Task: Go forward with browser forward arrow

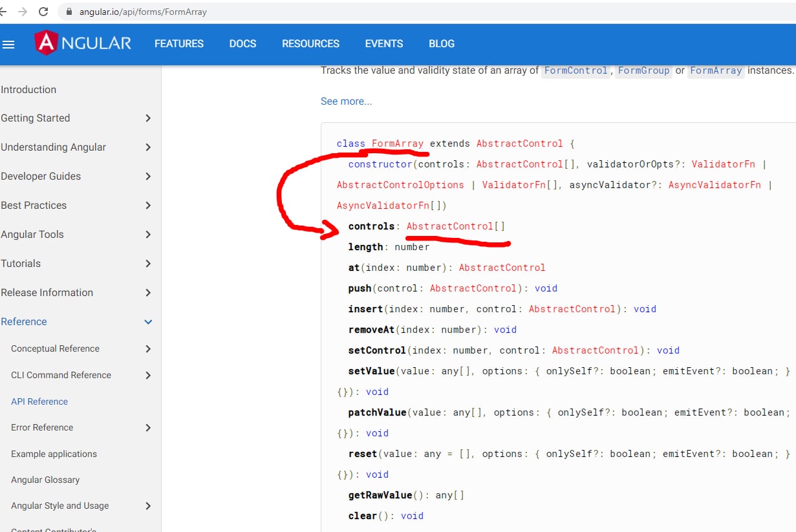Action: (23, 12)
